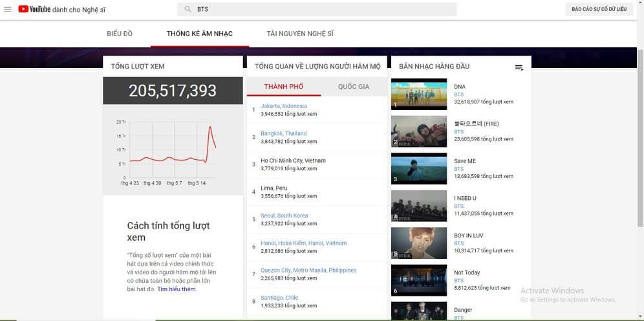Image resolution: width=644 pixels, height=321 pixels.
Task: Click the 205,517,393 total views figure
Action: pos(173,91)
